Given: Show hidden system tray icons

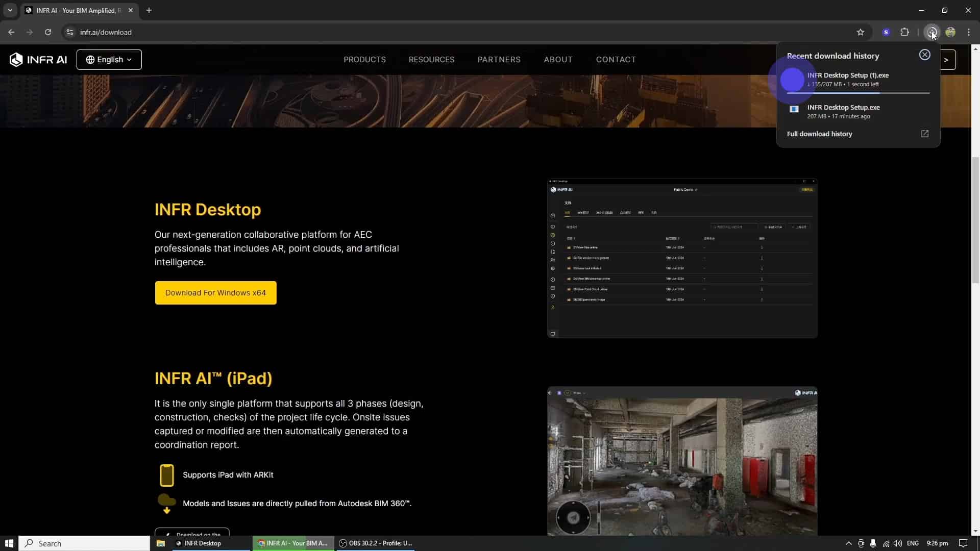Looking at the screenshot, I should [x=848, y=543].
